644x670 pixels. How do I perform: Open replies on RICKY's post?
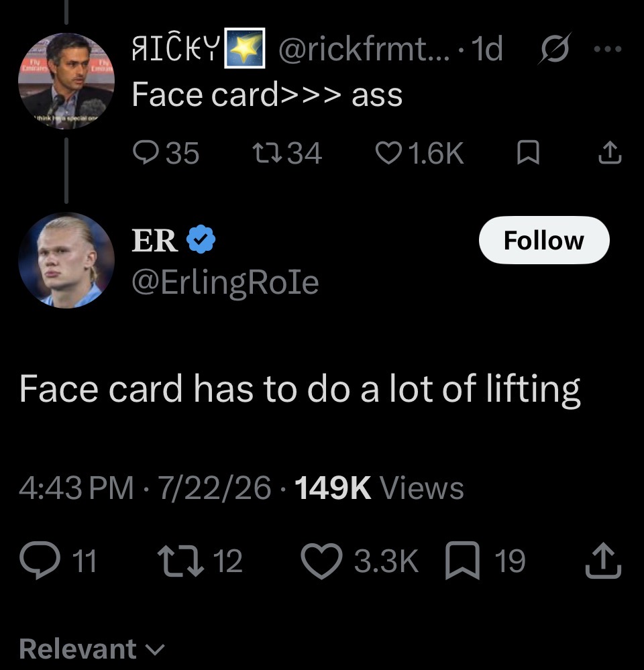pyautogui.click(x=166, y=153)
